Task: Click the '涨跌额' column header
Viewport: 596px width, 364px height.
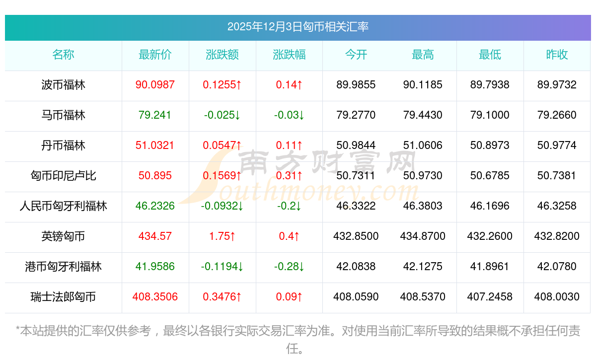Action: coord(223,55)
